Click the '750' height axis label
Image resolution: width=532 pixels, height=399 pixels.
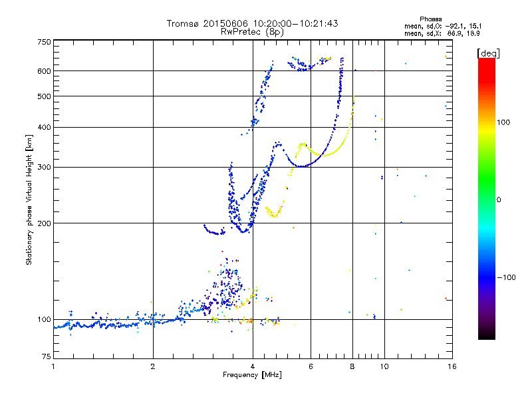[44, 42]
